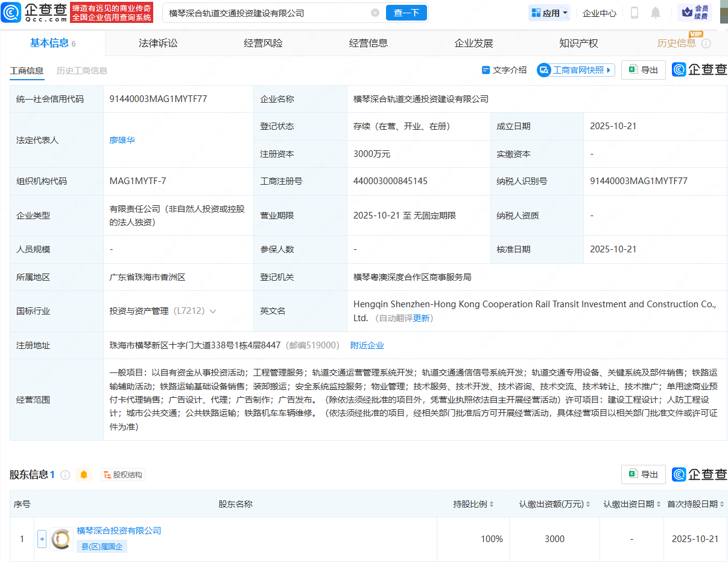Expand the 投资与资产管理 industry chevron

(x=213, y=311)
